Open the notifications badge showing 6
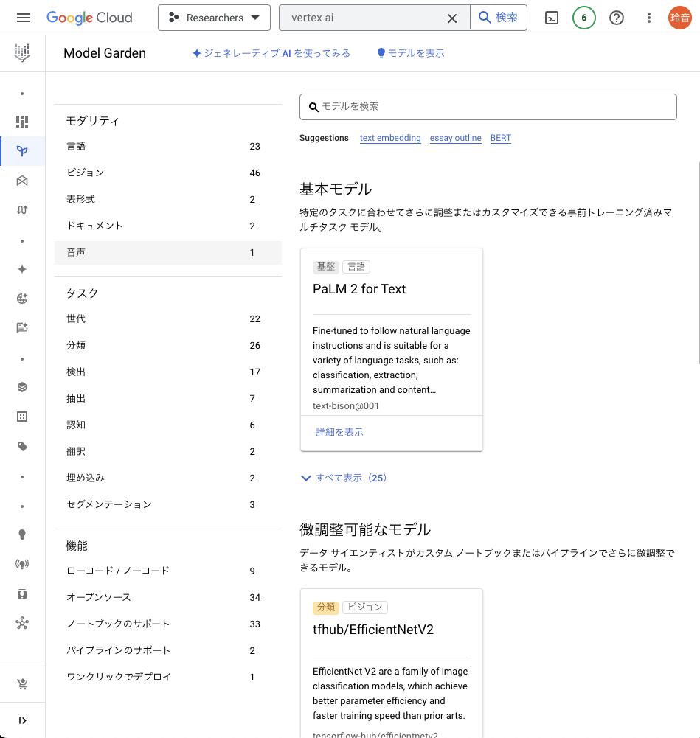Image resolution: width=700 pixels, height=738 pixels. click(583, 18)
